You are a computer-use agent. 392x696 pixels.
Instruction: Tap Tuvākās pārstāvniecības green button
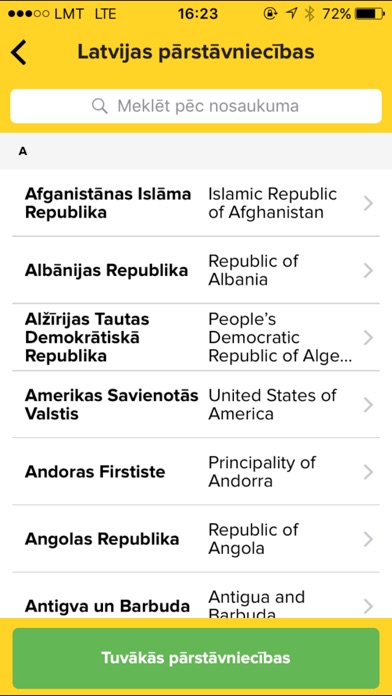(196, 658)
